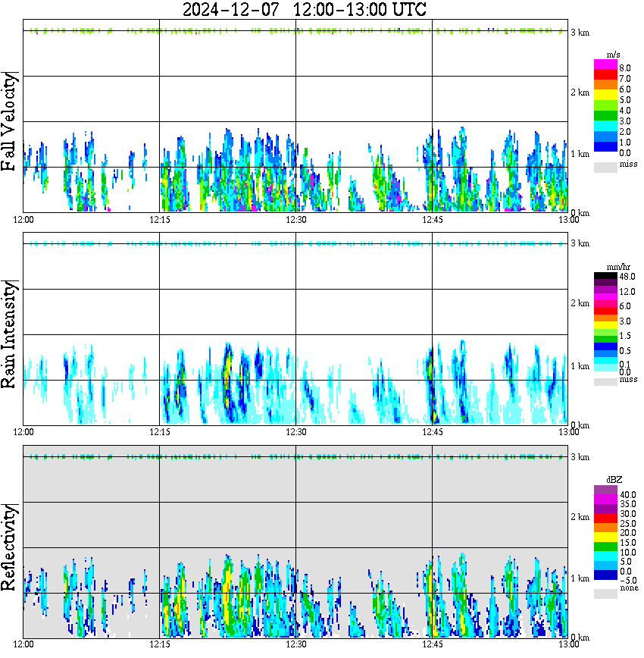
Task: Pick the black 48.0 mm/hr legend swatch
Action: (605, 276)
